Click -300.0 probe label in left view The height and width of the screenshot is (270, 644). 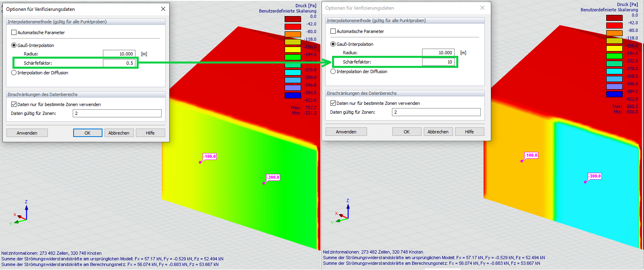coord(273,177)
